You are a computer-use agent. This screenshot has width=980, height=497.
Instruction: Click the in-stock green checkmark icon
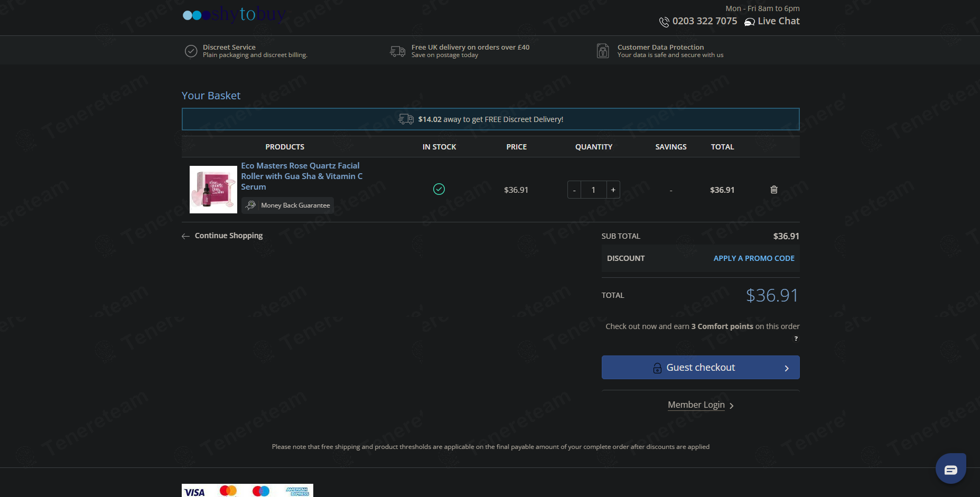(x=439, y=189)
